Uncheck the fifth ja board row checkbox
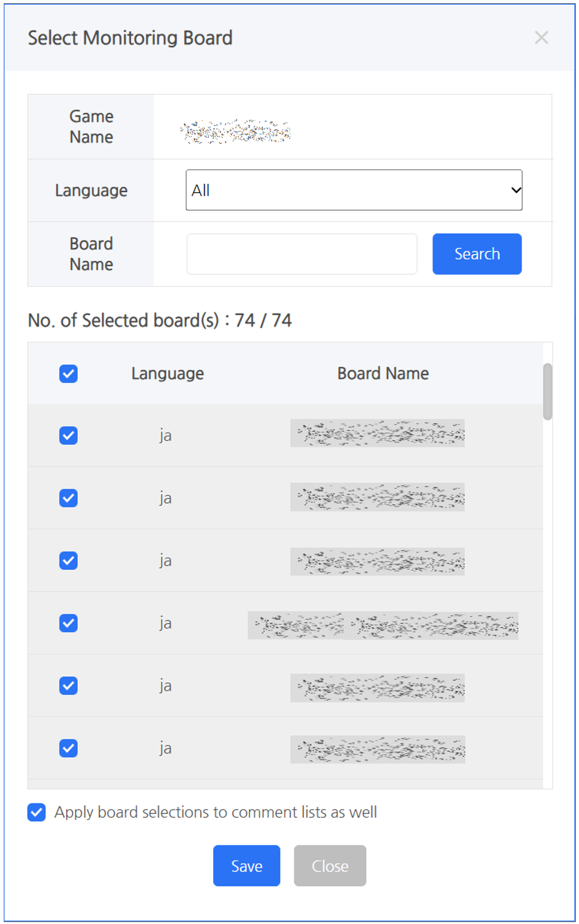This screenshot has height=924, width=579. (69, 685)
